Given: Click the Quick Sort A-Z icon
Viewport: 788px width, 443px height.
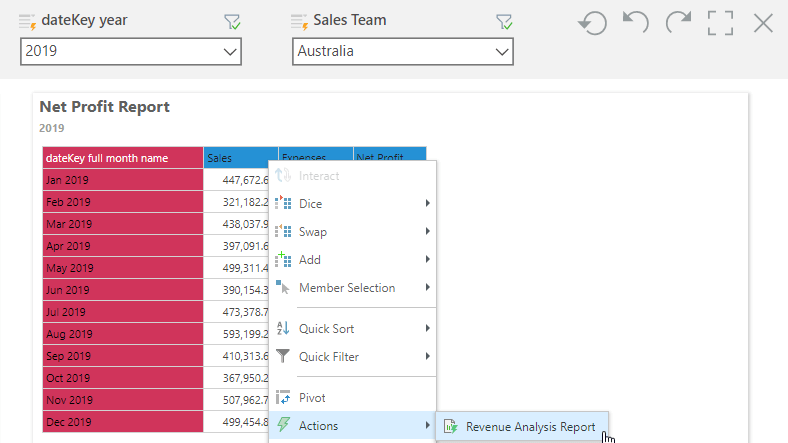Looking at the screenshot, I should coord(283,328).
